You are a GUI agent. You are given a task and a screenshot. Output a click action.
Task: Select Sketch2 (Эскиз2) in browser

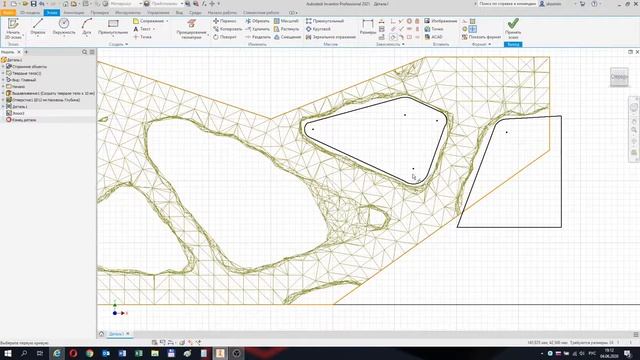(x=18, y=113)
